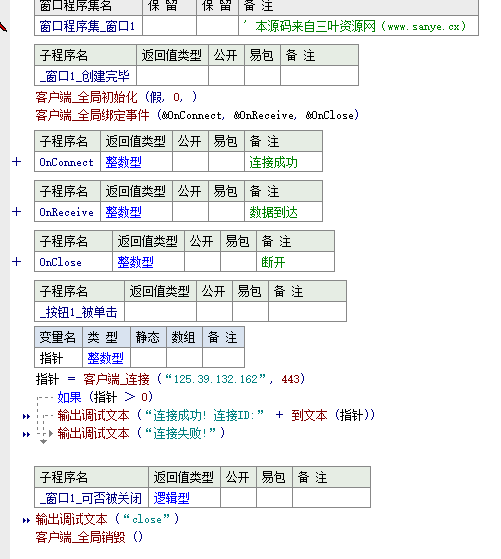Viewport: 501px width, 559px height.
Task: Click the 如果 branch arrow pointing at 连接失败 line
Action: click(x=51, y=434)
